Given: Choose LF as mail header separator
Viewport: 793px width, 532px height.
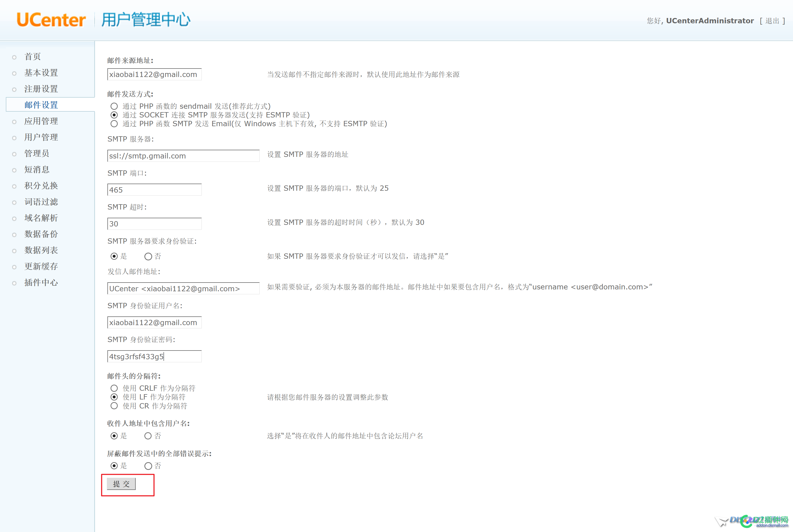Looking at the screenshot, I should [x=114, y=397].
